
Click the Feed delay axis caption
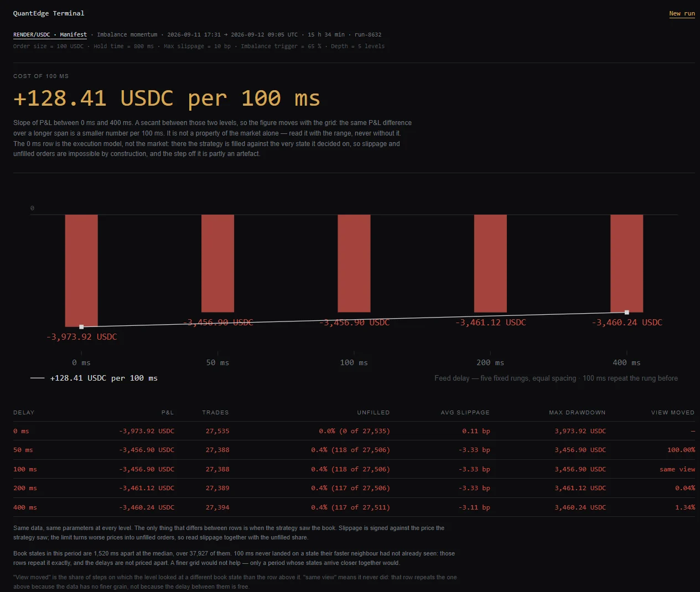tap(556, 378)
